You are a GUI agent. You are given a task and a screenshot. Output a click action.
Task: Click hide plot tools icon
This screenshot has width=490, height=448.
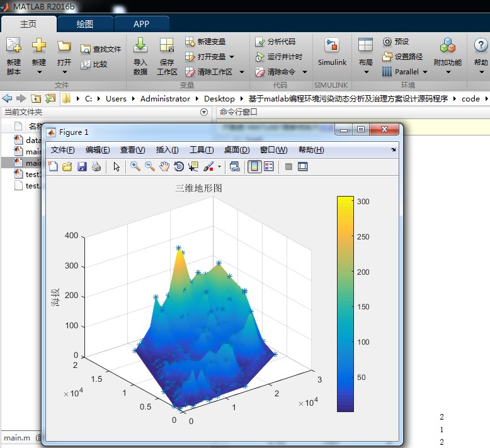click(x=288, y=166)
